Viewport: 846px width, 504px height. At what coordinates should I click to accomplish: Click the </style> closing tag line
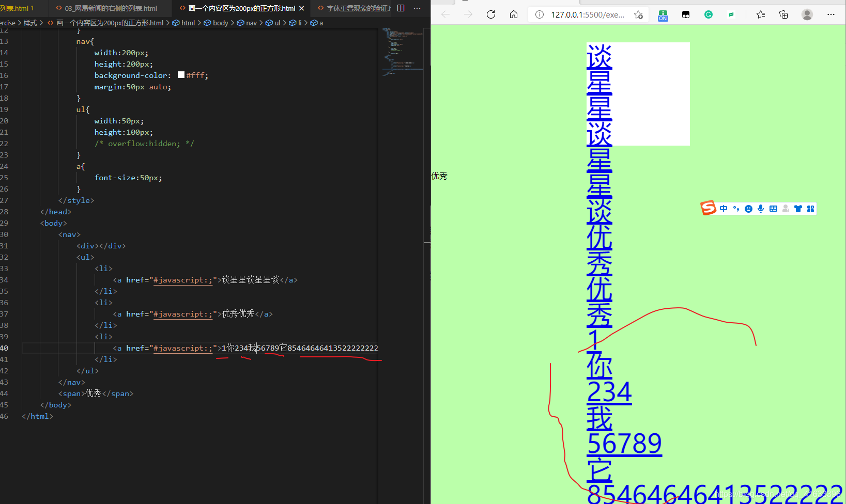pos(76,200)
